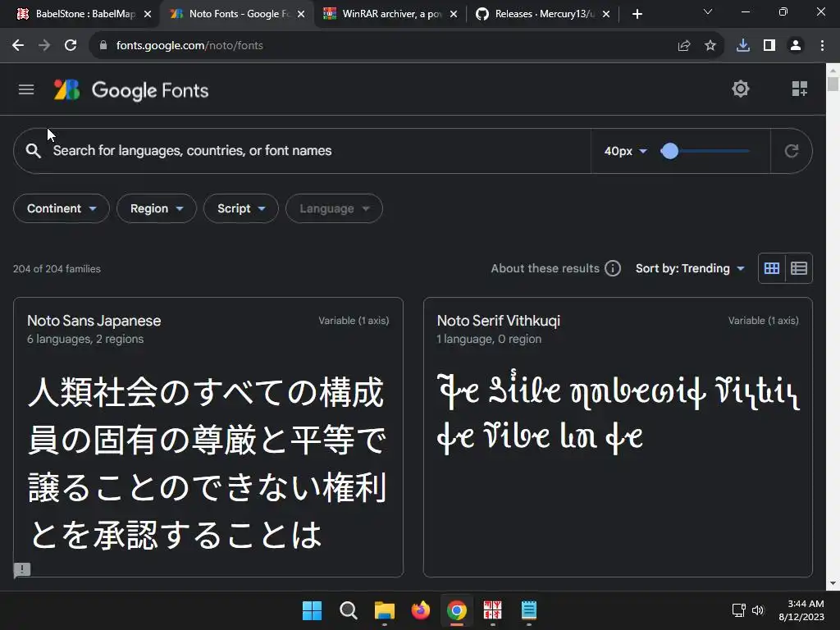Close the BabelStone BabelMap tab
The height and width of the screenshot is (630, 840).
tap(148, 14)
